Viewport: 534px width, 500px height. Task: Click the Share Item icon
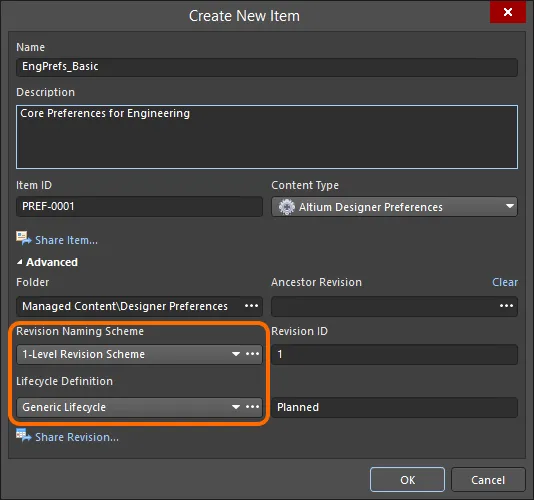pyautogui.click(x=23, y=238)
